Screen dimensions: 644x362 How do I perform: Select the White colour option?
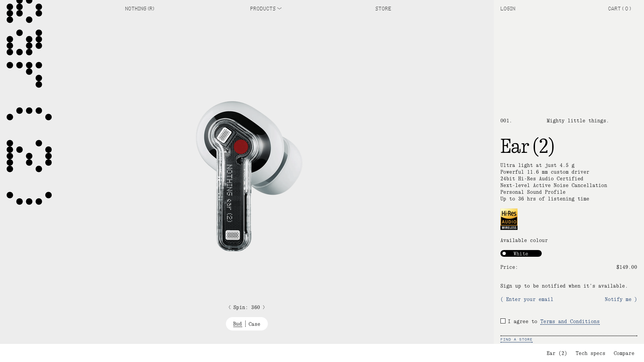click(x=521, y=253)
